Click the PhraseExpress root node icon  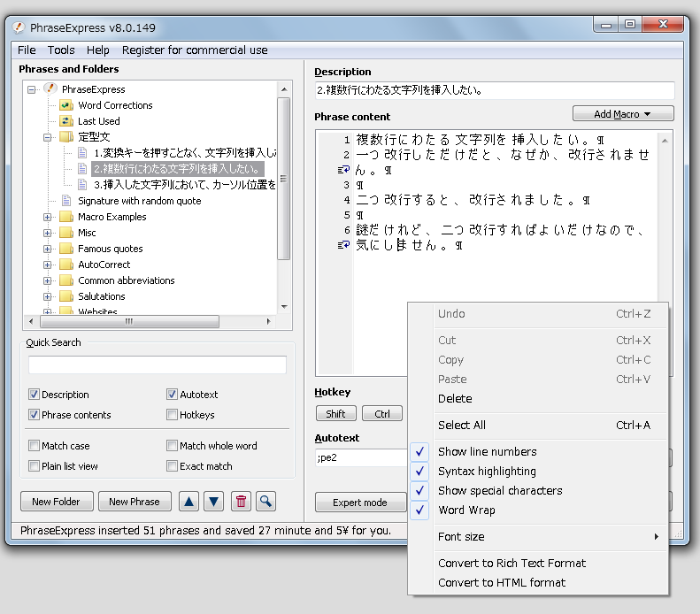click(x=50, y=89)
